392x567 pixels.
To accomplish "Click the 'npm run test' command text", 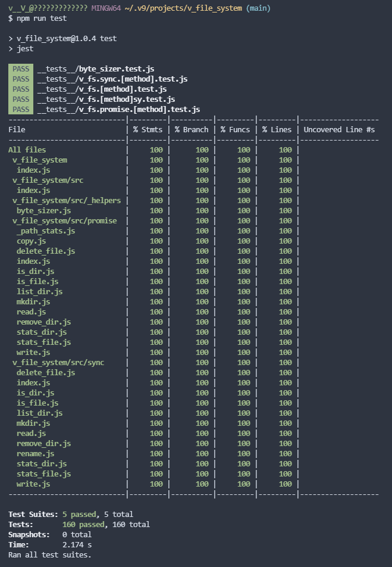I will tap(42, 18).
